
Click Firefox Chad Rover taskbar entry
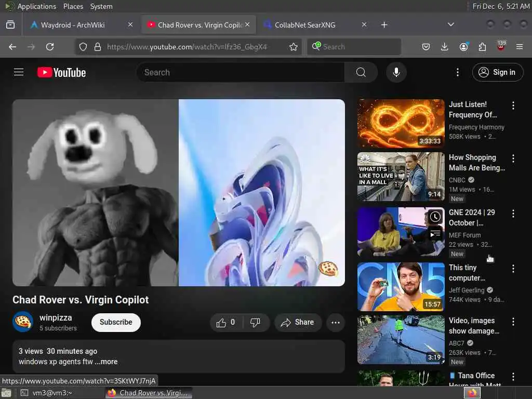coord(149,393)
